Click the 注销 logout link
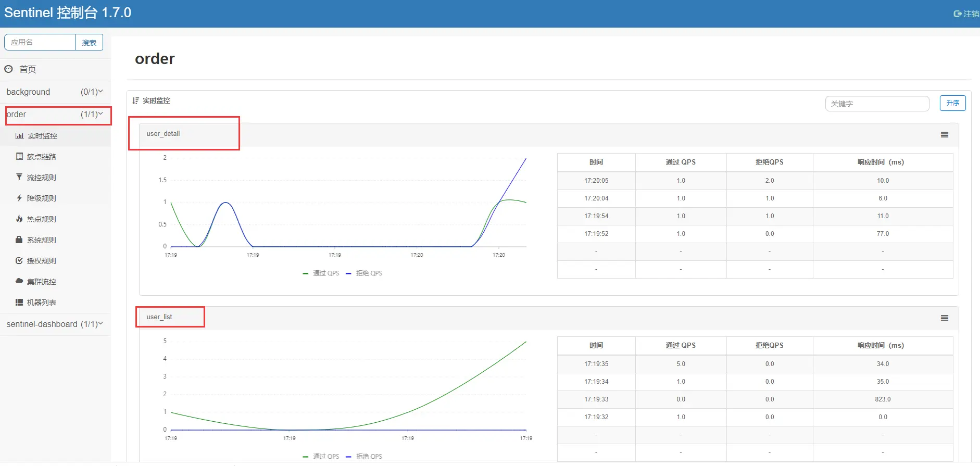This screenshot has width=980, height=466. coord(971,14)
